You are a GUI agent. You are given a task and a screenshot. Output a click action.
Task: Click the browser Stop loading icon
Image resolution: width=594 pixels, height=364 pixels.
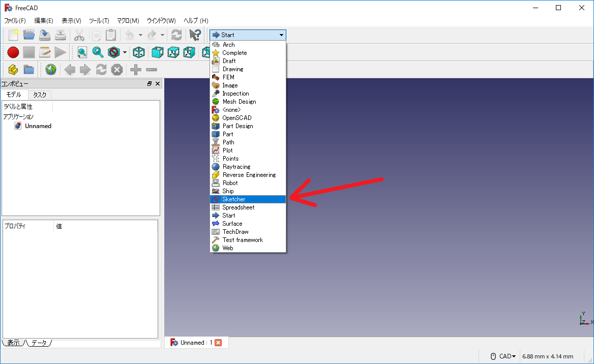click(117, 70)
